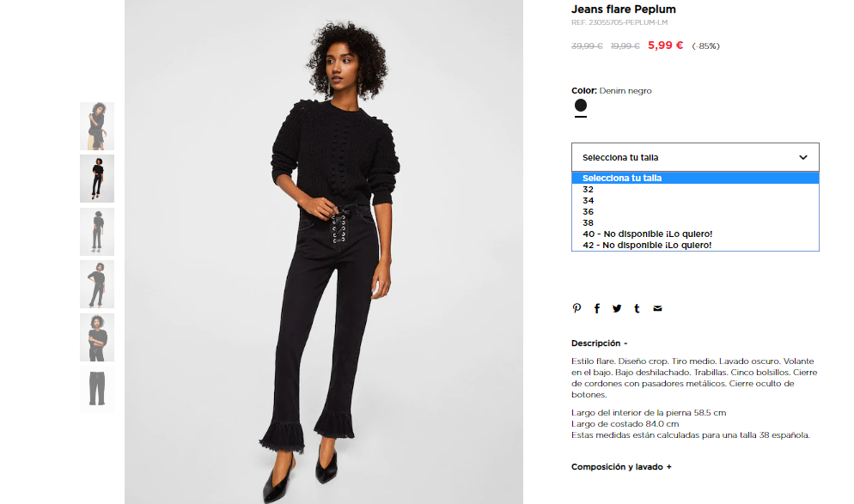
Task: Open fifth thumbnail with crossed arms close-up
Action: (x=97, y=337)
